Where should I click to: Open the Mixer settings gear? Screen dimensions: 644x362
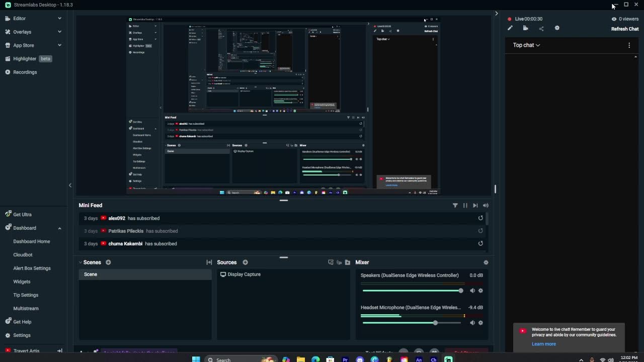[486, 262]
